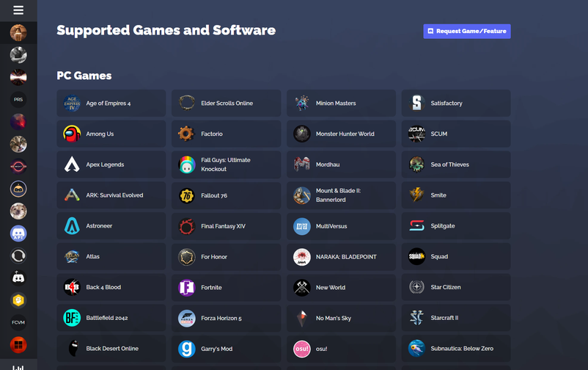588x370 pixels.
Task: Open the SCUM game card
Action: point(456,134)
